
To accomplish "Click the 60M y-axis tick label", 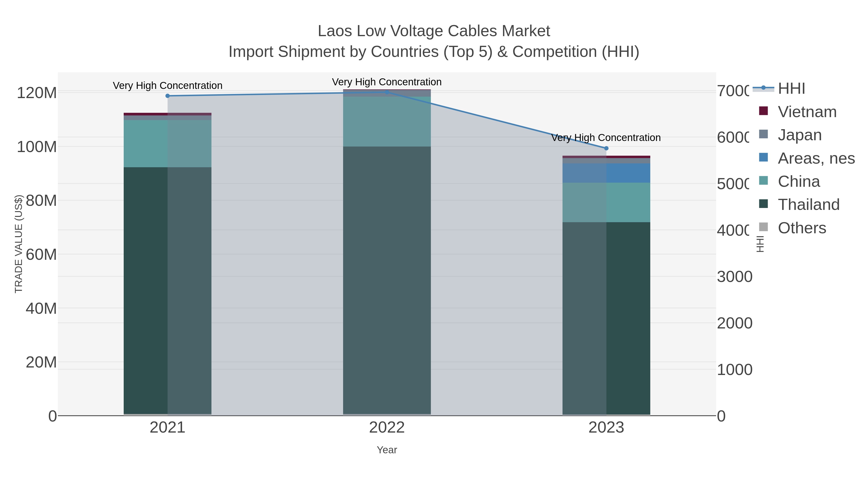I will [41, 255].
